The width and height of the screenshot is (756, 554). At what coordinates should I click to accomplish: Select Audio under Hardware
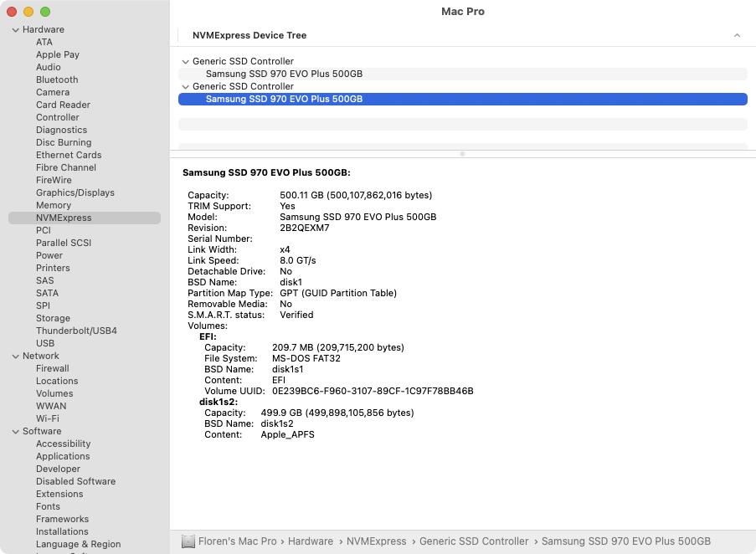(49, 67)
